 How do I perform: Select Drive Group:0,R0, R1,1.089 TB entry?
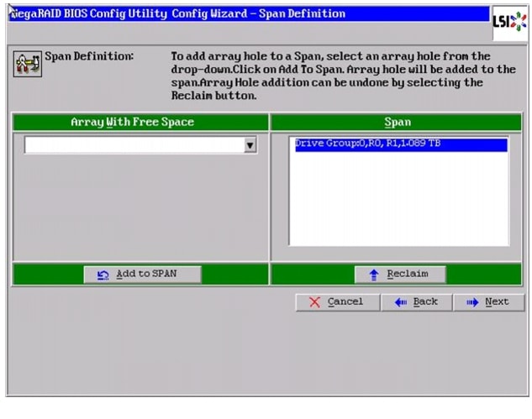click(401, 144)
